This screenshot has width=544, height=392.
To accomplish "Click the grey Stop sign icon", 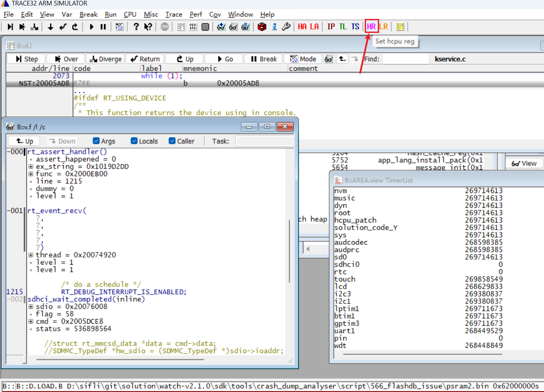I will 164,27.
